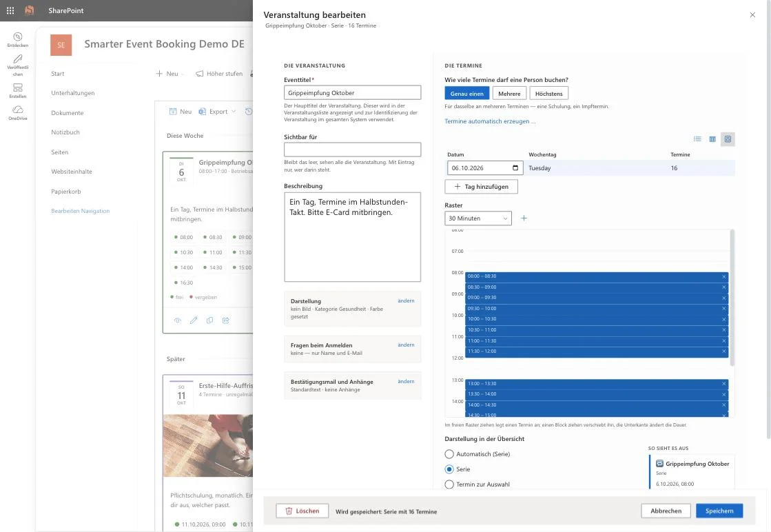Click the Abbrechen button
This screenshot has width=771, height=532.
point(666,511)
